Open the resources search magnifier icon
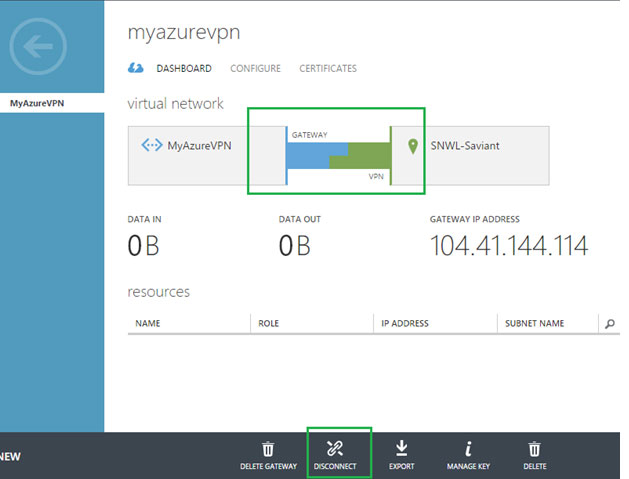The image size is (629, 479). (x=610, y=323)
